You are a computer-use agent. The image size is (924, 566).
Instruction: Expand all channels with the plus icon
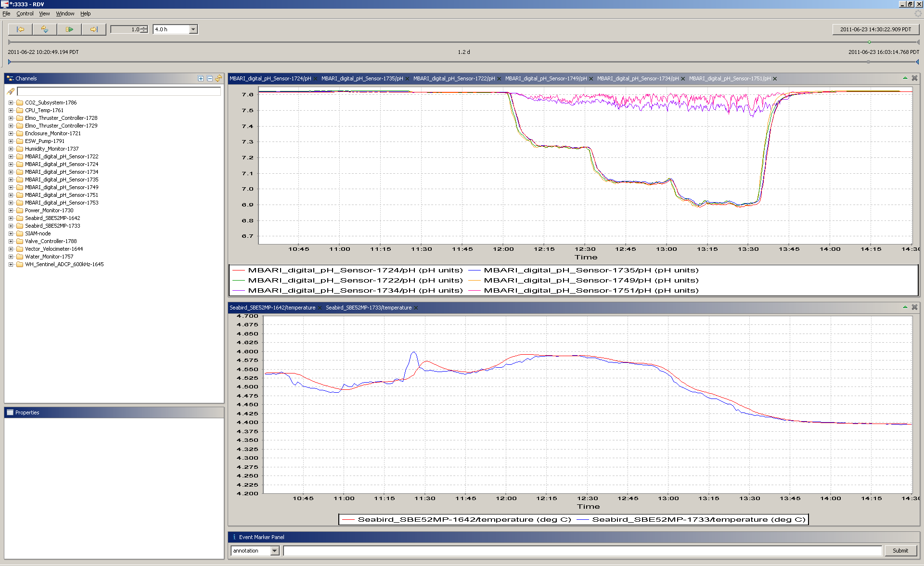pos(201,78)
